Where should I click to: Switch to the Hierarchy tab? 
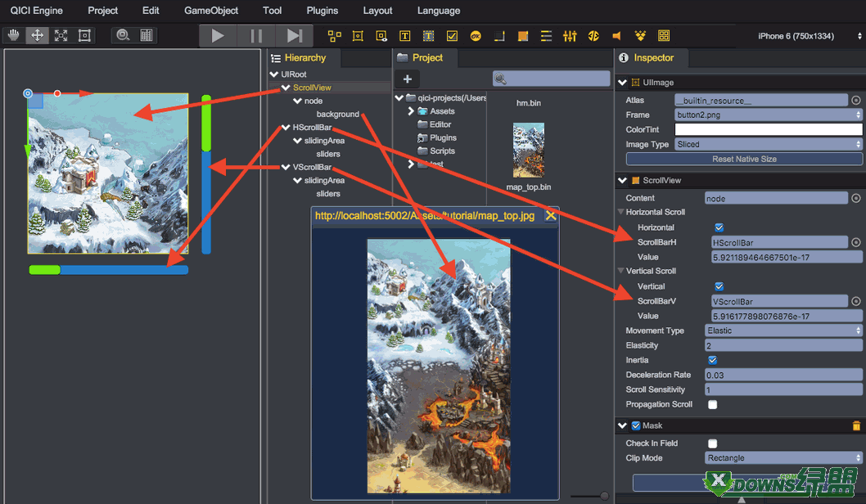[304, 58]
